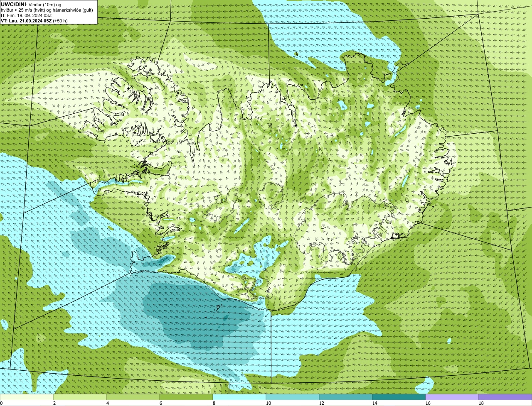The width and height of the screenshot is (532, 406).
Task: Click the title line 'UWC/DINI: Vindur (10m) og'
Action: (x=31, y=4)
